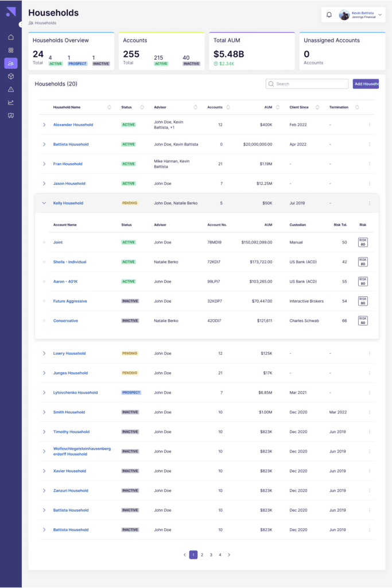The width and height of the screenshot is (392, 588).
Task: Open the line chart analytics icon
Action: click(x=10, y=103)
